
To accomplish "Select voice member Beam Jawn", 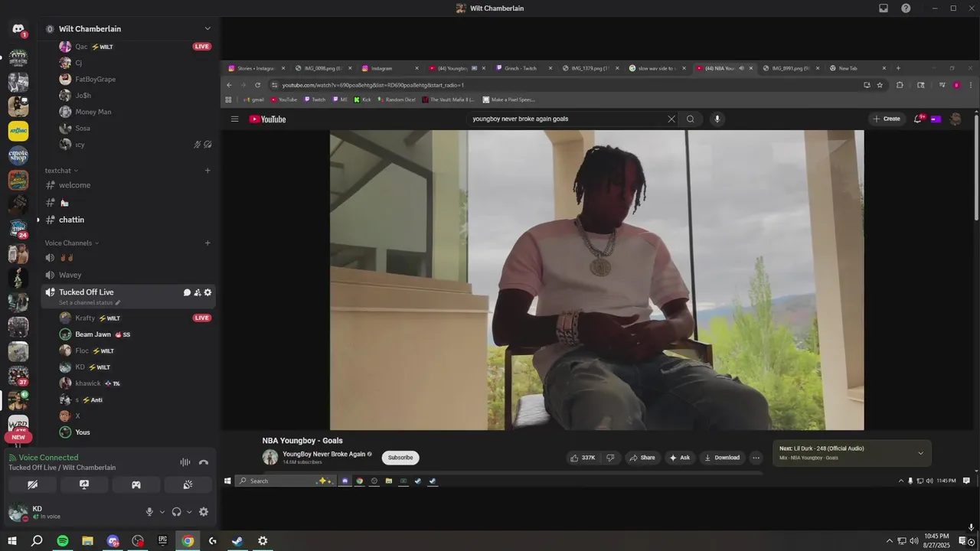I will tap(93, 334).
